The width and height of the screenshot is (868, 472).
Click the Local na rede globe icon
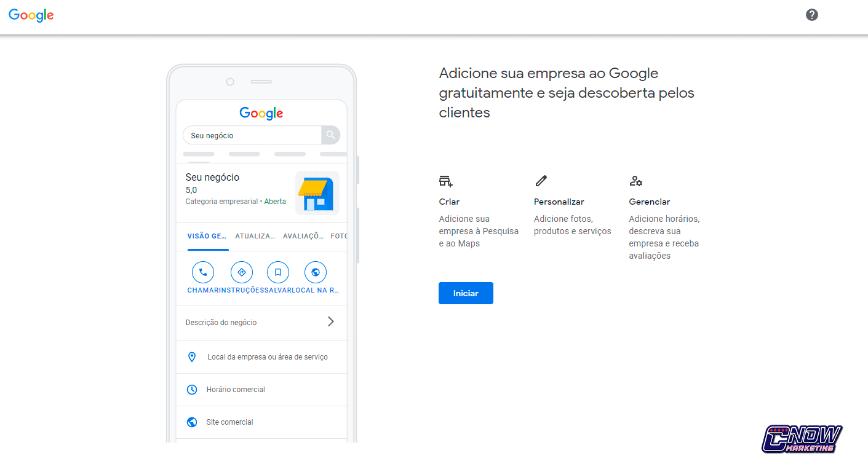(316, 272)
